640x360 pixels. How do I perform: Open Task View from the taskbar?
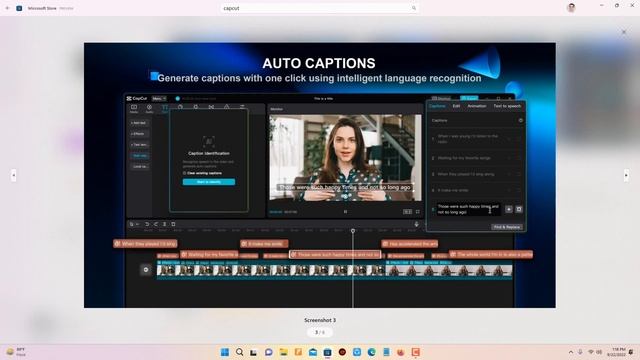pos(254,352)
